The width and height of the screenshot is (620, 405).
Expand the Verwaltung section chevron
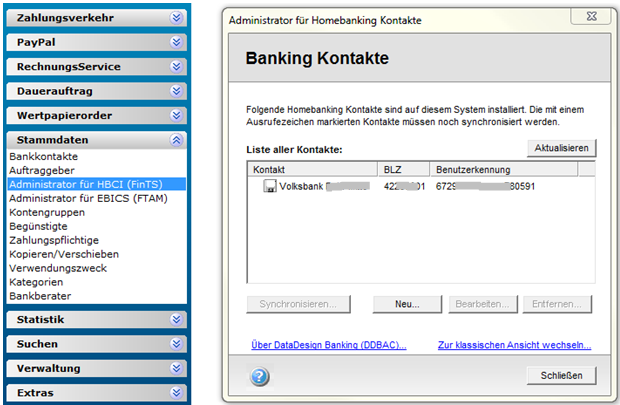[176, 369]
